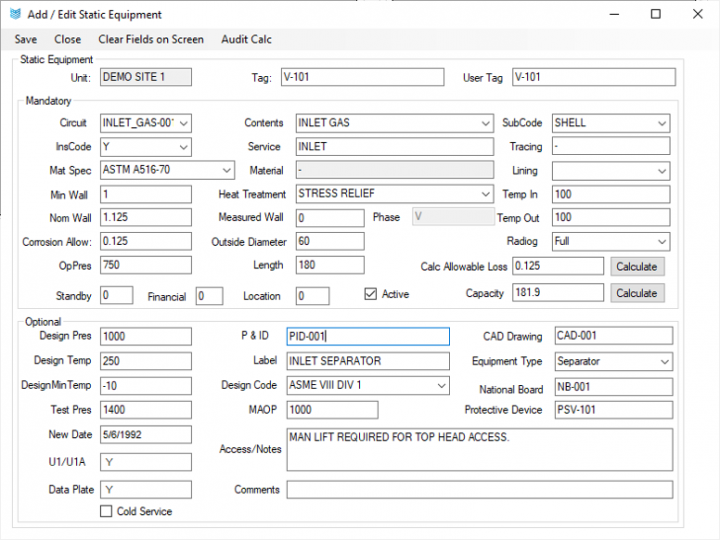This screenshot has height=540, width=720.
Task: Click the Design Pres field
Action: click(x=146, y=336)
